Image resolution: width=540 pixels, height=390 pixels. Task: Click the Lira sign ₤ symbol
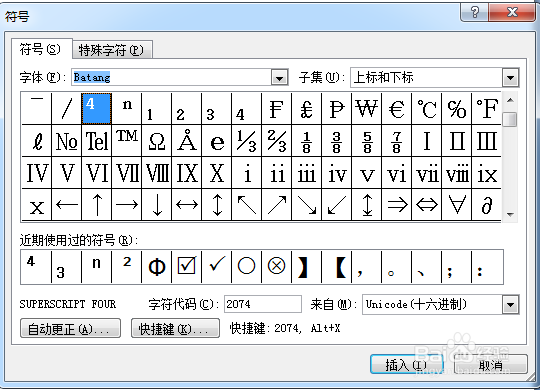[307, 109]
